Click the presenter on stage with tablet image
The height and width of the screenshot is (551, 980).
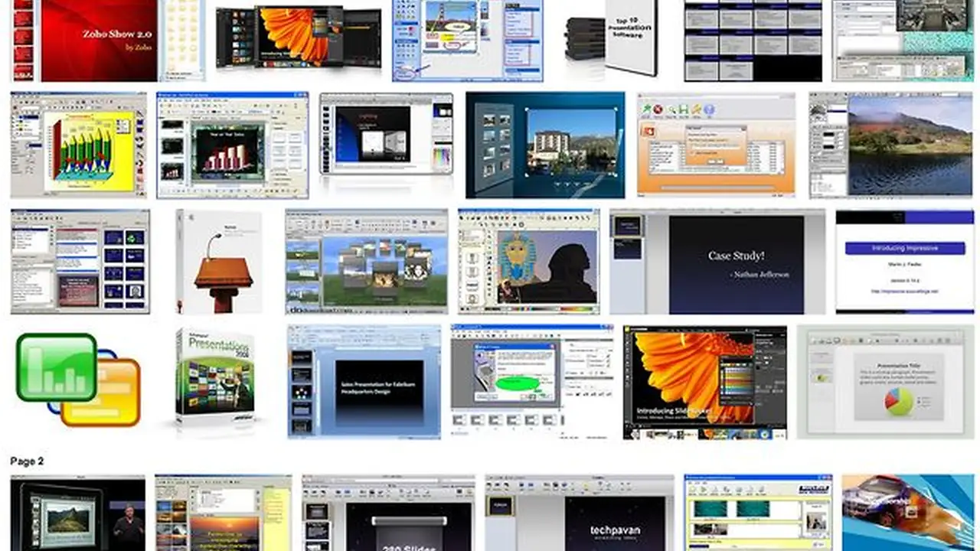[77, 513]
